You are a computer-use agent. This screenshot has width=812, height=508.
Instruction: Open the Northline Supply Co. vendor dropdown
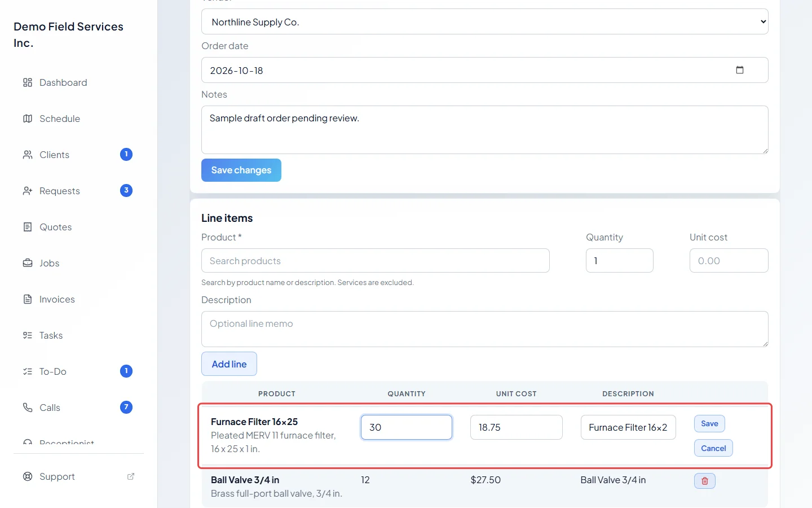(485, 21)
